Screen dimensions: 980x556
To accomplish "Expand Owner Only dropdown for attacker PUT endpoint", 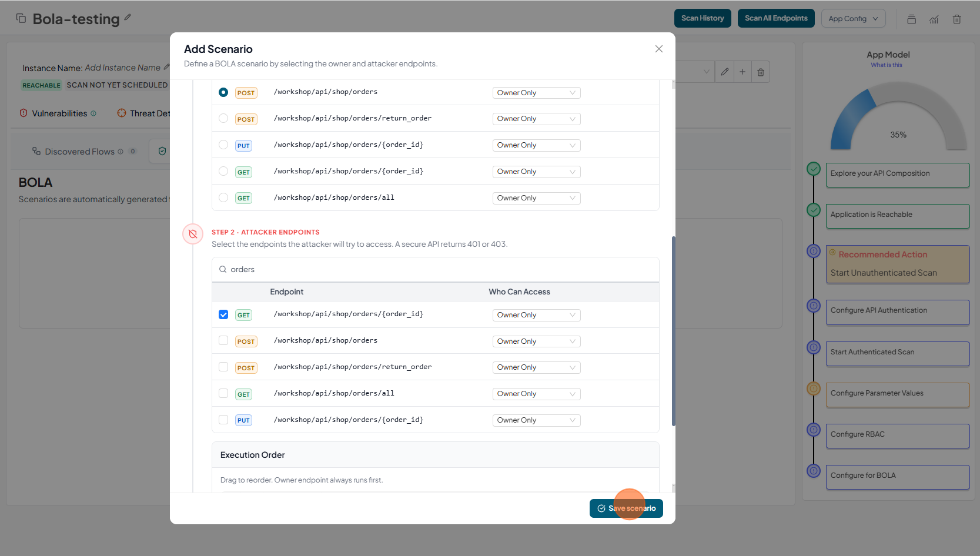I will (x=536, y=420).
